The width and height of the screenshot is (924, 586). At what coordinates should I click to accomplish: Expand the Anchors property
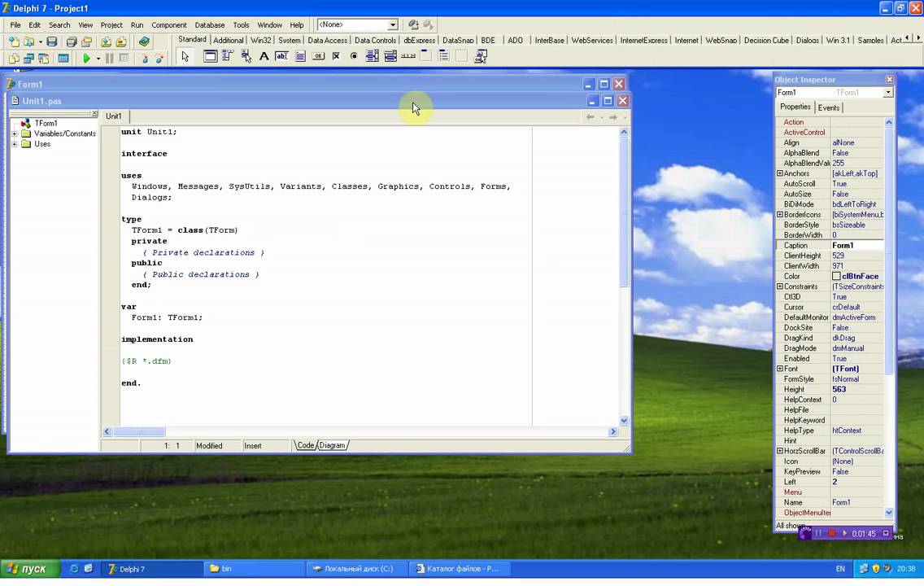779,173
